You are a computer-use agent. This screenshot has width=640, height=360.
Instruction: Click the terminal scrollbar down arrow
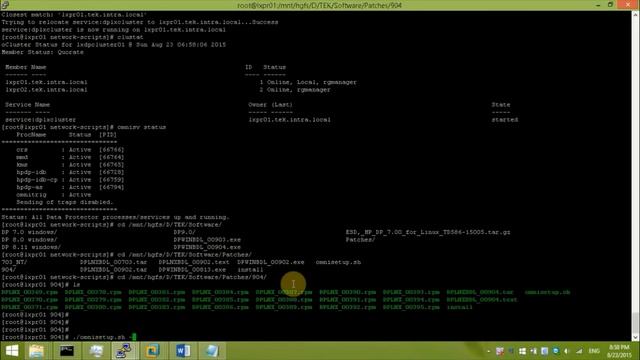[636, 338]
